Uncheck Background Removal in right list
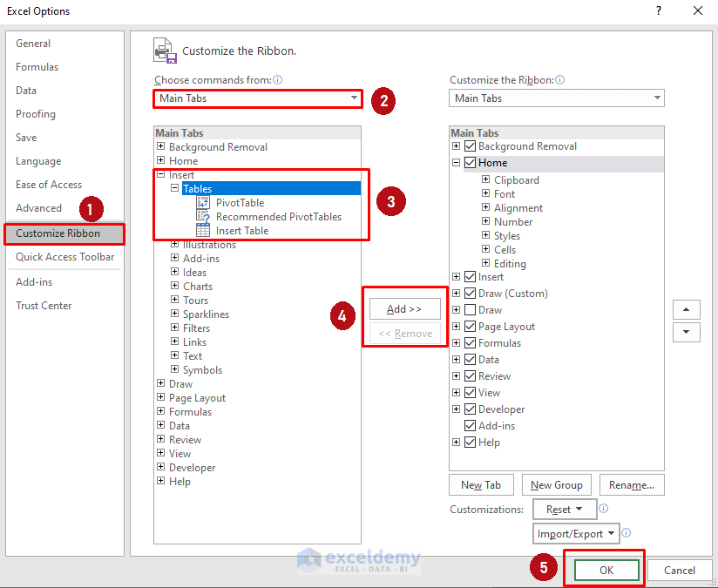Viewport: 718px width, 588px height. pos(470,146)
